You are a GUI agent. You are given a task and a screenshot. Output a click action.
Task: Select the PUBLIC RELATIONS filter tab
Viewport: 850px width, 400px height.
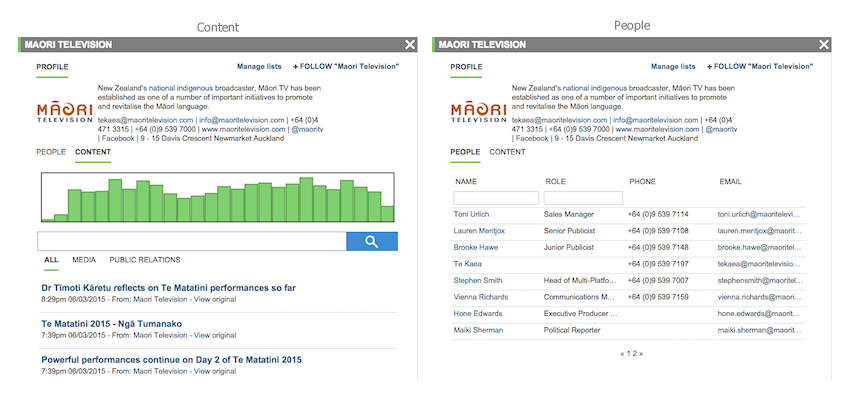coord(145,260)
